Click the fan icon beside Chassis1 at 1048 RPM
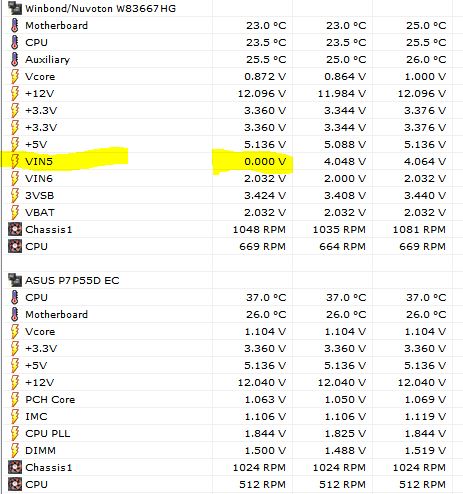 click(14, 229)
